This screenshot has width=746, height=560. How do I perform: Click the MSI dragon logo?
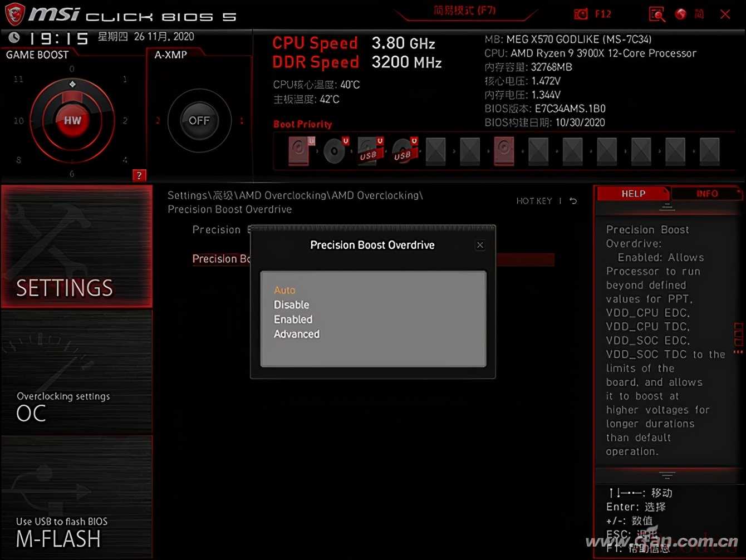pos(15,15)
